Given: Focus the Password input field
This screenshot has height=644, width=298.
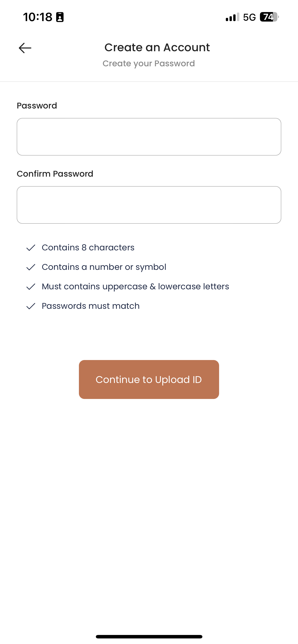Looking at the screenshot, I should click(x=149, y=137).
